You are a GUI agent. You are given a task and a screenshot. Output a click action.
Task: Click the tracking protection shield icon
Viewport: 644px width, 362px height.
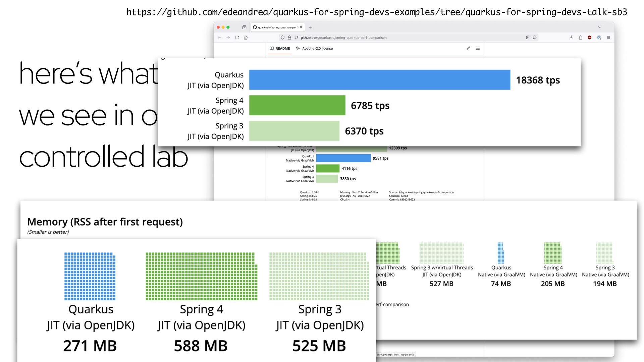pyautogui.click(x=282, y=38)
